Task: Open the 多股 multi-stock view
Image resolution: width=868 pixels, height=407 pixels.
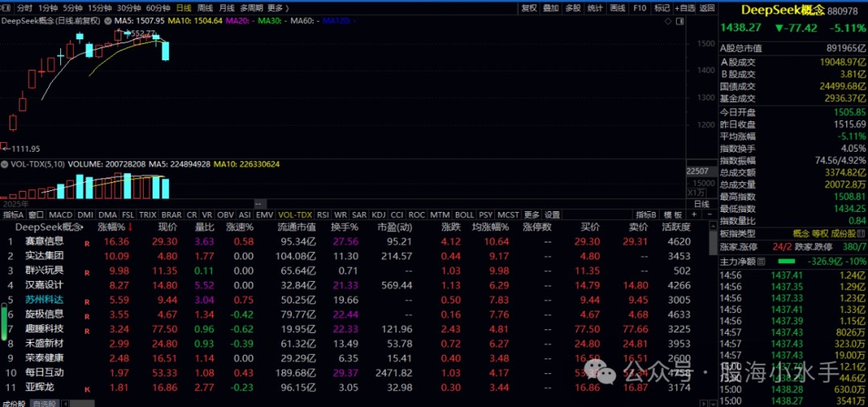Action: (x=573, y=8)
